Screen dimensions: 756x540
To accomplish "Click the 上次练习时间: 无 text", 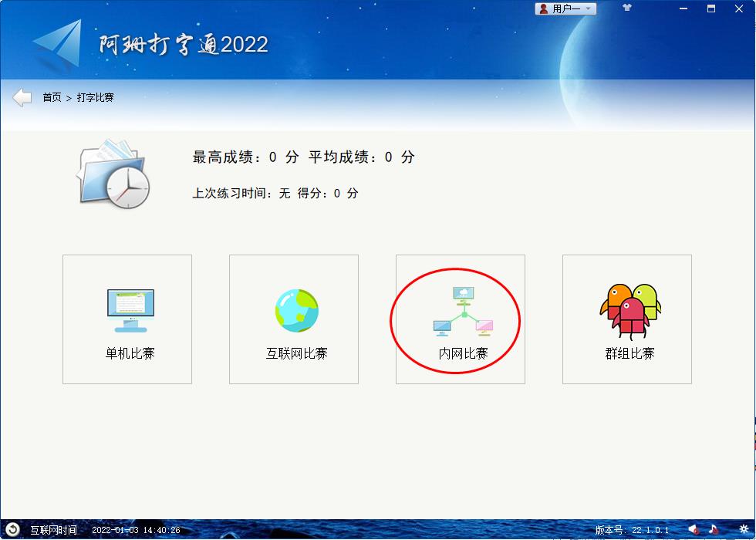I will (x=241, y=194).
